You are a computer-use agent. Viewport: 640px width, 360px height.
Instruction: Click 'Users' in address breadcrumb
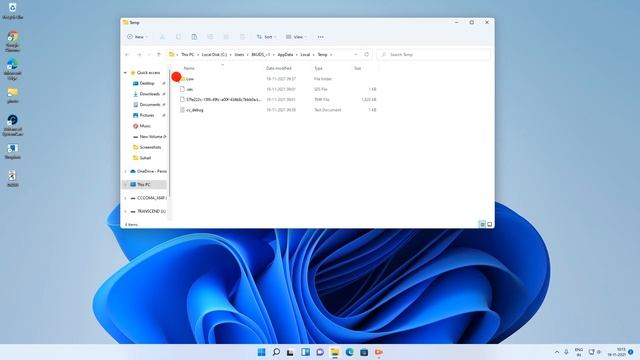pos(239,54)
